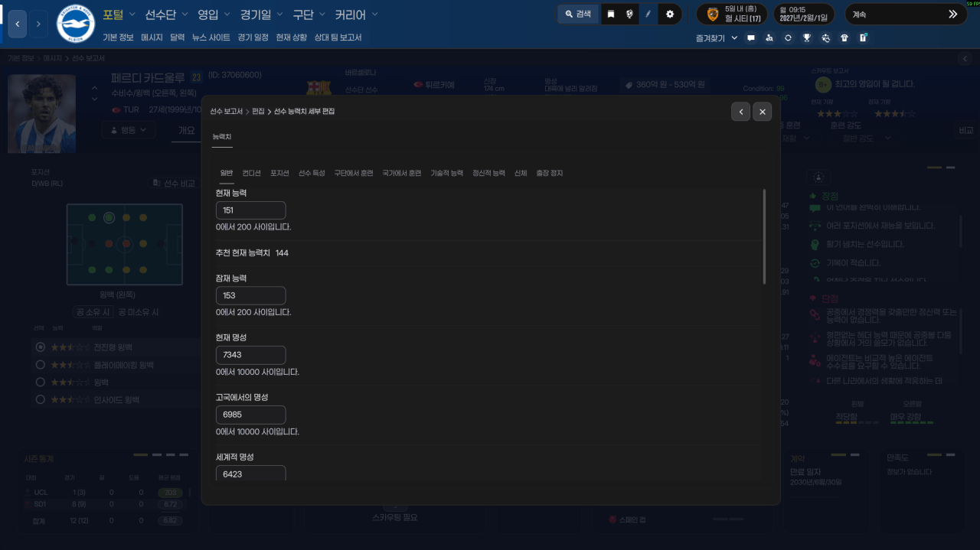Open the tactics football shortcut icon
This screenshot has height=550, width=980.
click(825, 37)
